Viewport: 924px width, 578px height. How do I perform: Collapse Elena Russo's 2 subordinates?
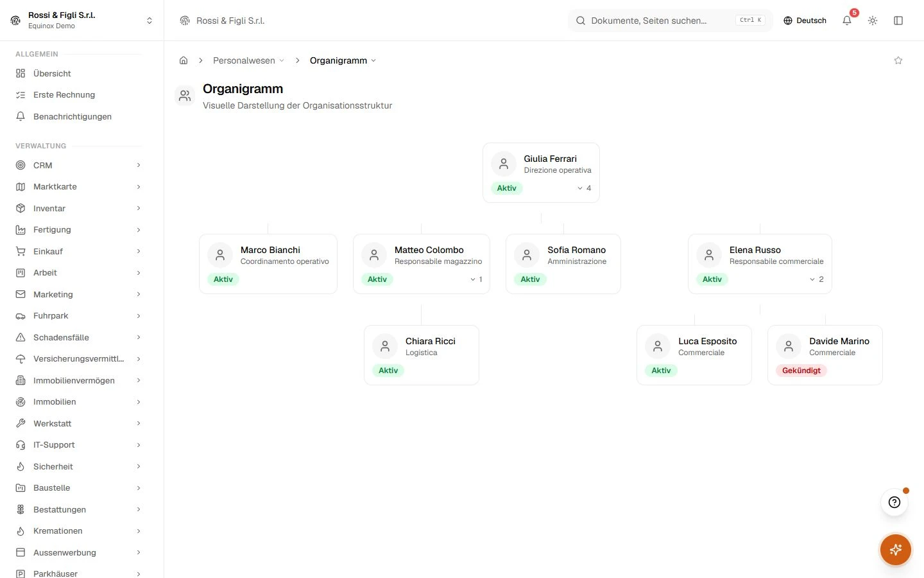pyautogui.click(x=816, y=279)
